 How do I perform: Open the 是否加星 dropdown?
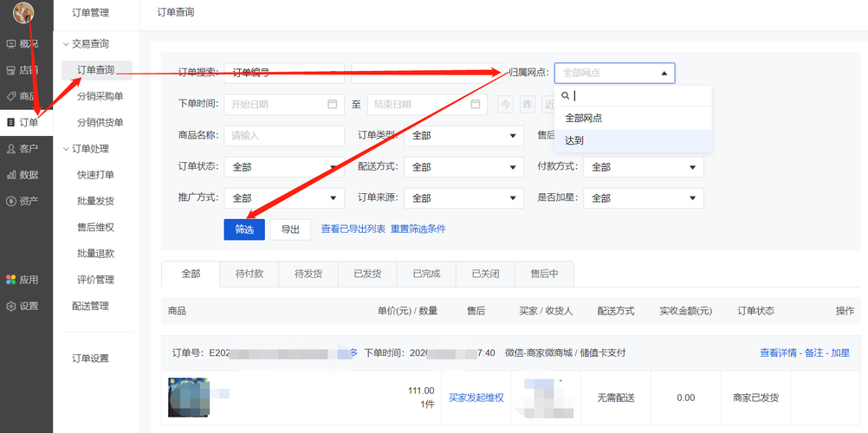coord(644,197)
